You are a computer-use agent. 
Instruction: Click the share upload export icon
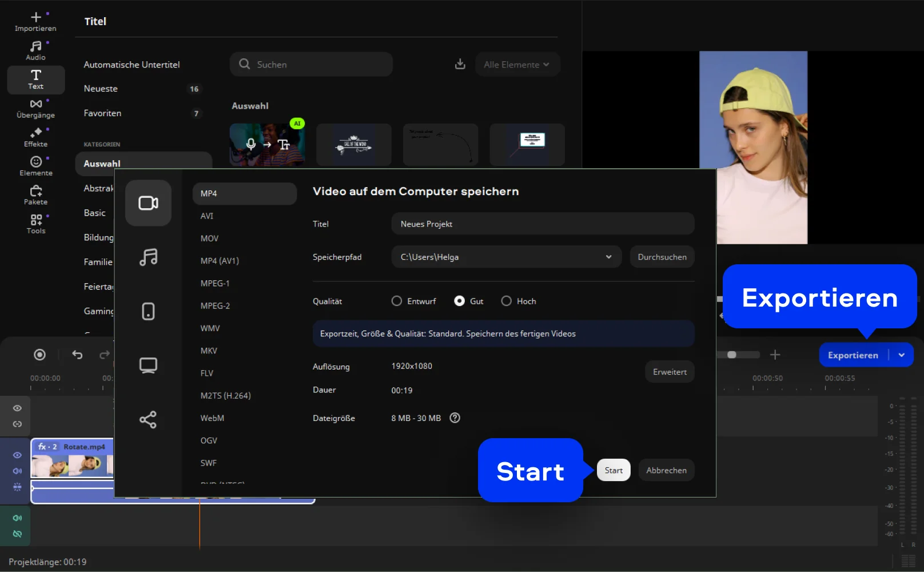click(x=148, y=420)
